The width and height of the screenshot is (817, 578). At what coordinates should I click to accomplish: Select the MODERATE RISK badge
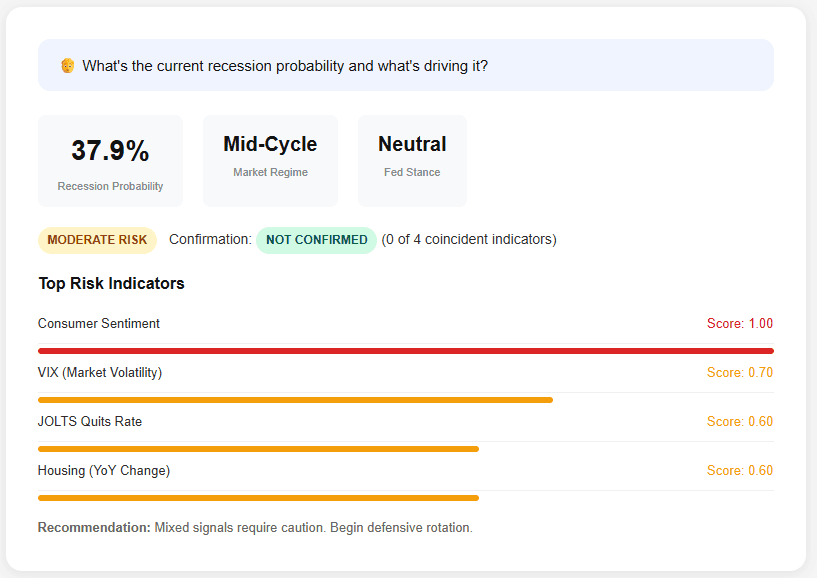click(x=97, y=240)
